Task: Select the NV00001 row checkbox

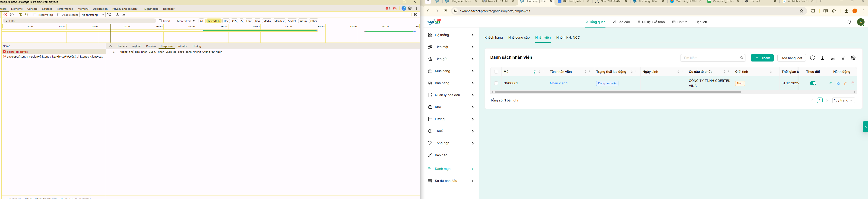Action: coord(496,83)
